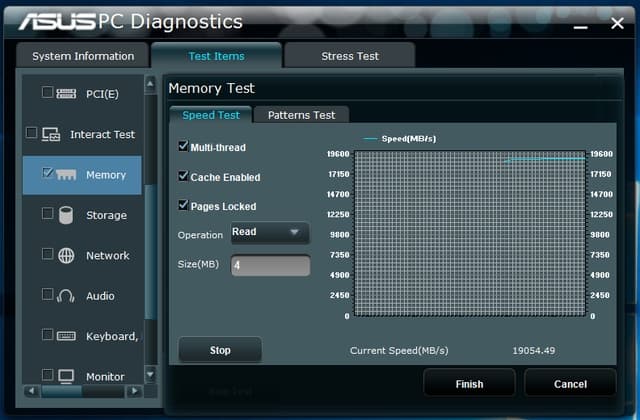Select the Speed Test sub-tab

point(211,115)
